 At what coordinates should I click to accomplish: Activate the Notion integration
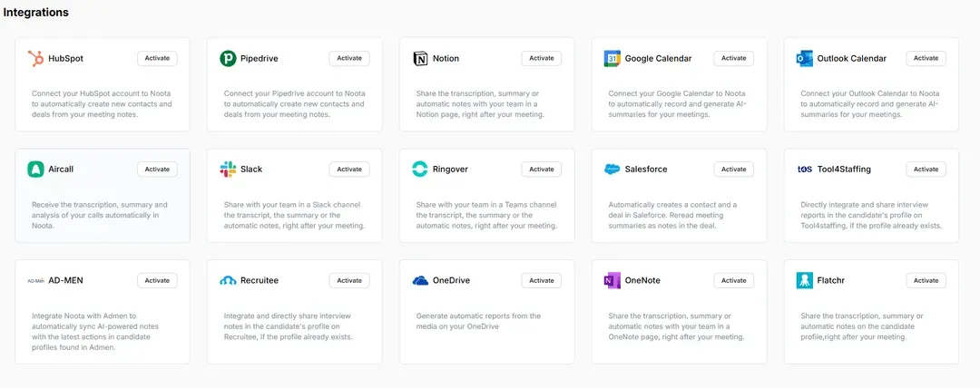click(541, 58)
